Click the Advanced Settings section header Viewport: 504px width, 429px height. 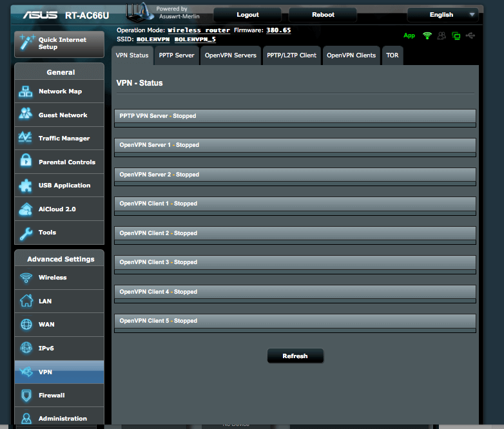pos(61,259)
